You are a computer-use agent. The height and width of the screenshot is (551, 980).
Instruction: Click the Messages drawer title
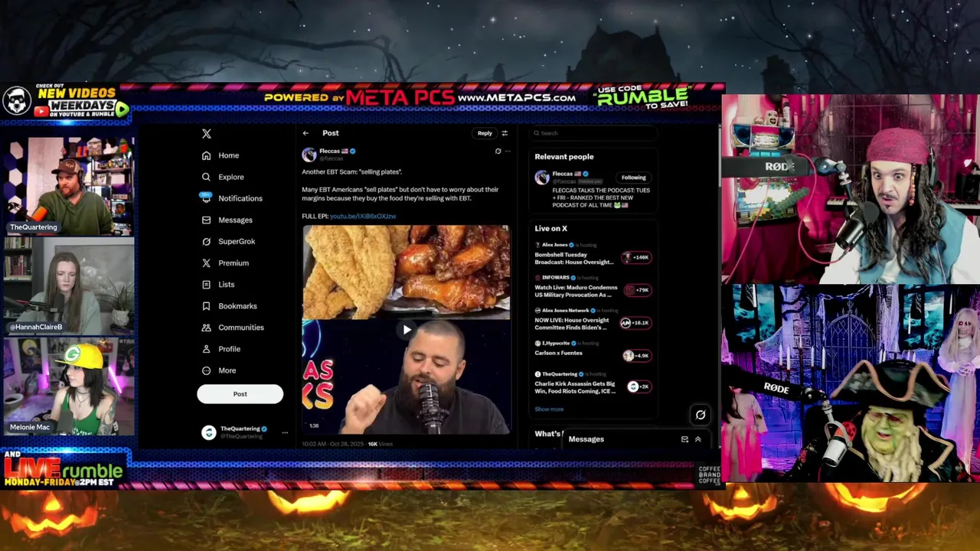(x=586, y=439)
